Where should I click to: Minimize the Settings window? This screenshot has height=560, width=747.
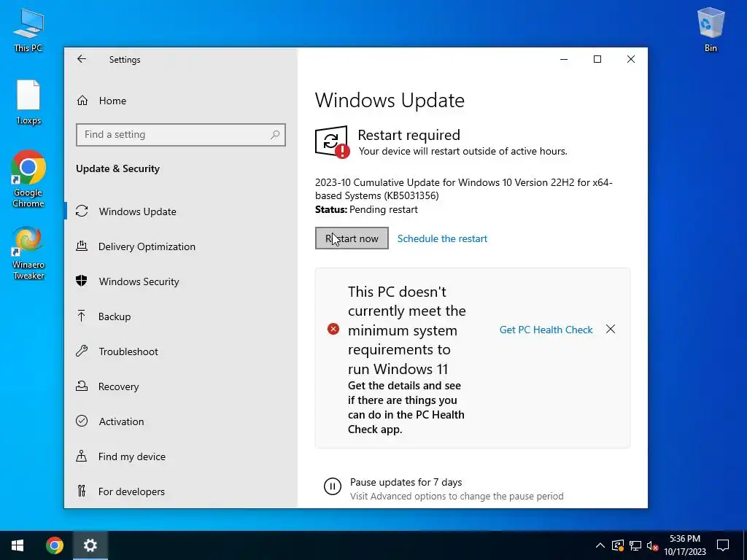[x=564, y=59]
